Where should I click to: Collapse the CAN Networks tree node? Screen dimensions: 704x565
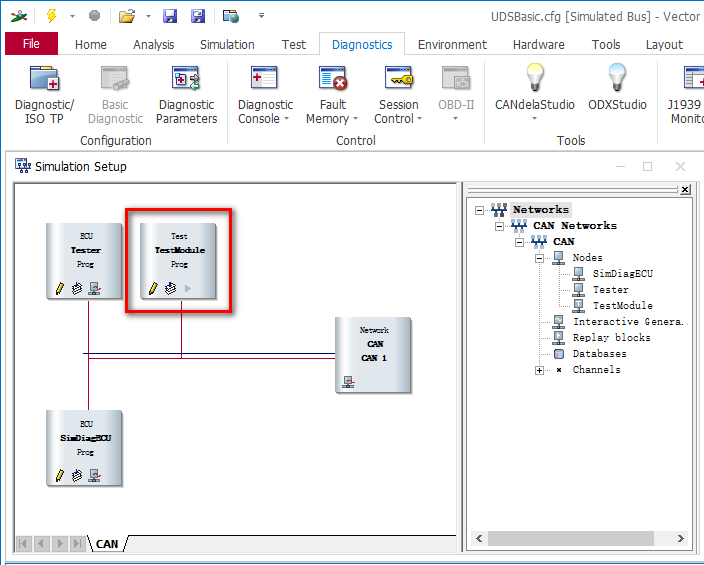[499, 226]
